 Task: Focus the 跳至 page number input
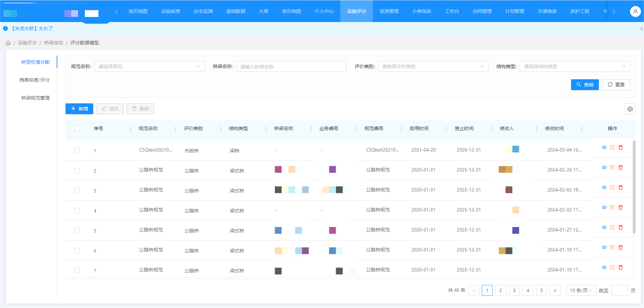pyautogui.click(x=620, y=290)
